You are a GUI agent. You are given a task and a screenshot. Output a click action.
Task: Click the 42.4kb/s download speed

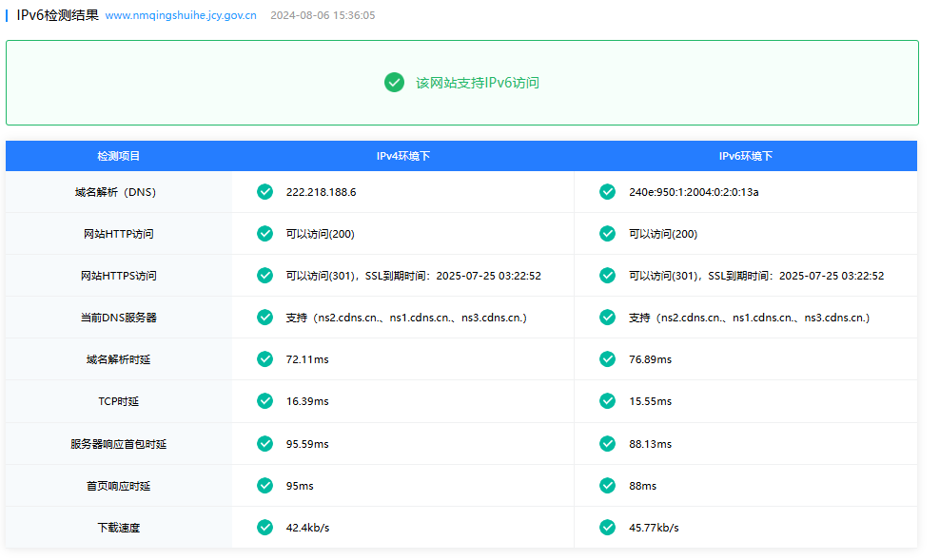coord(307,529)
